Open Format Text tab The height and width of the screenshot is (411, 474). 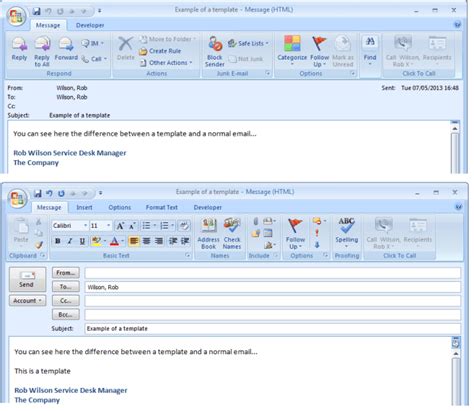pos(162,207)
